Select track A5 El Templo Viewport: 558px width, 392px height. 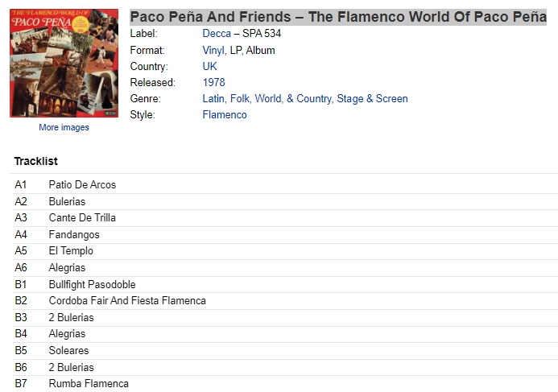285,251
